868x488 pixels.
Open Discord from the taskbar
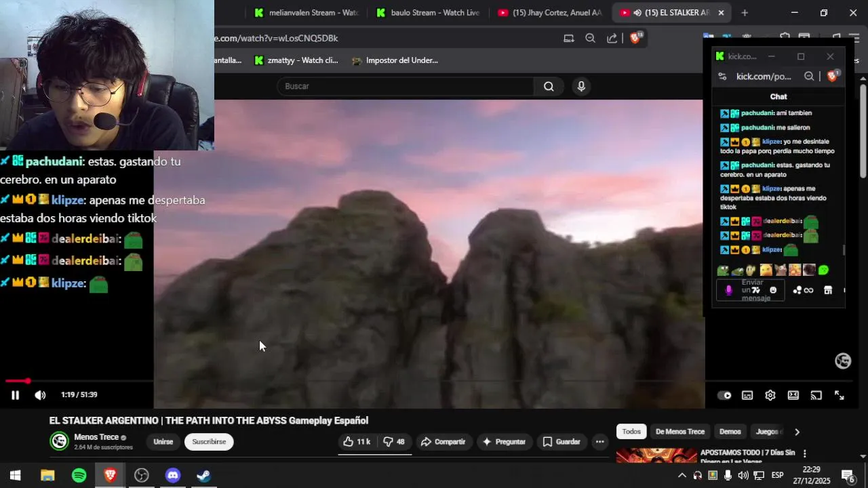(173, 475)
